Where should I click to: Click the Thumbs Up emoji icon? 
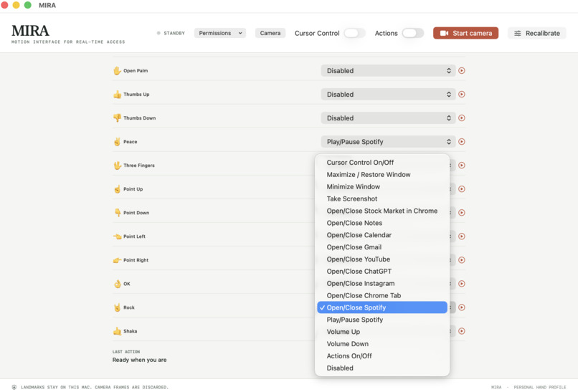click(x=117, y=95)
